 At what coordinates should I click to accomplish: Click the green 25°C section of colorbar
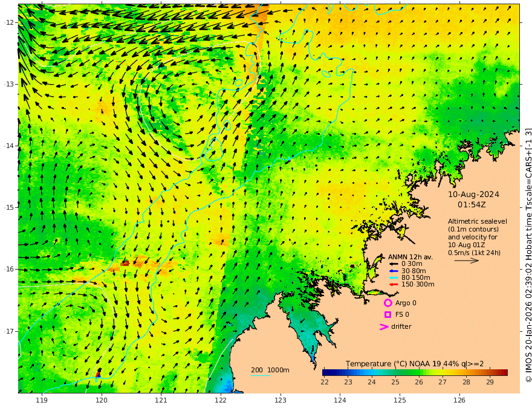pos(395,373)
